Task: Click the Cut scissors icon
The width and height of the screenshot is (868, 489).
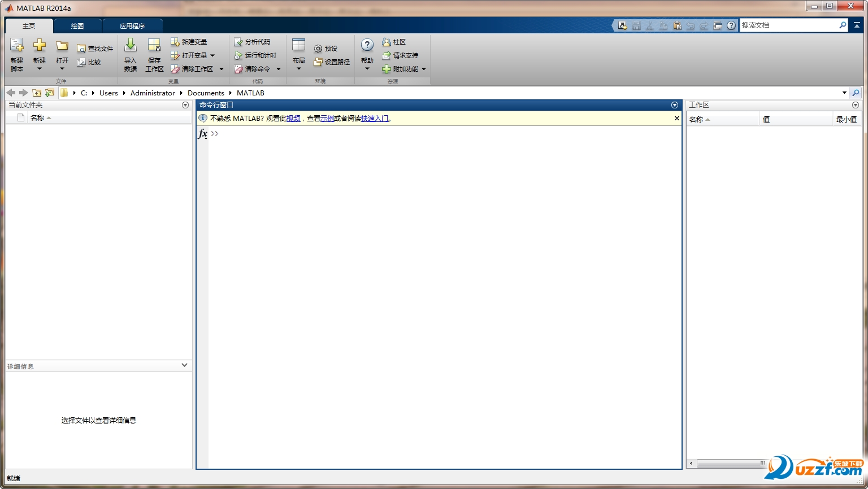Action: click(x=650, y=25)
